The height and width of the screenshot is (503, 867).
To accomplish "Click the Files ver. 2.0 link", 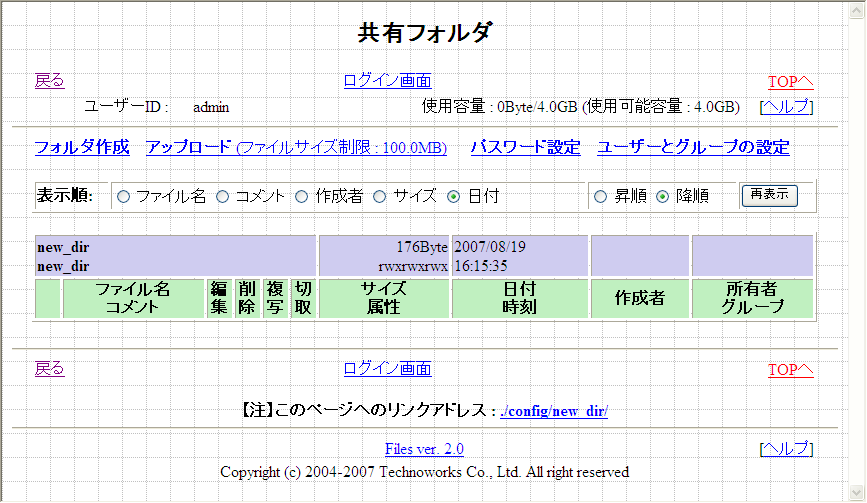I will click(424, 450).
